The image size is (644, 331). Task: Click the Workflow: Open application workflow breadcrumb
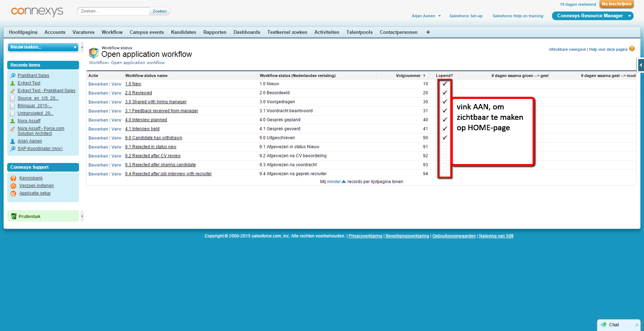[127, 63]
